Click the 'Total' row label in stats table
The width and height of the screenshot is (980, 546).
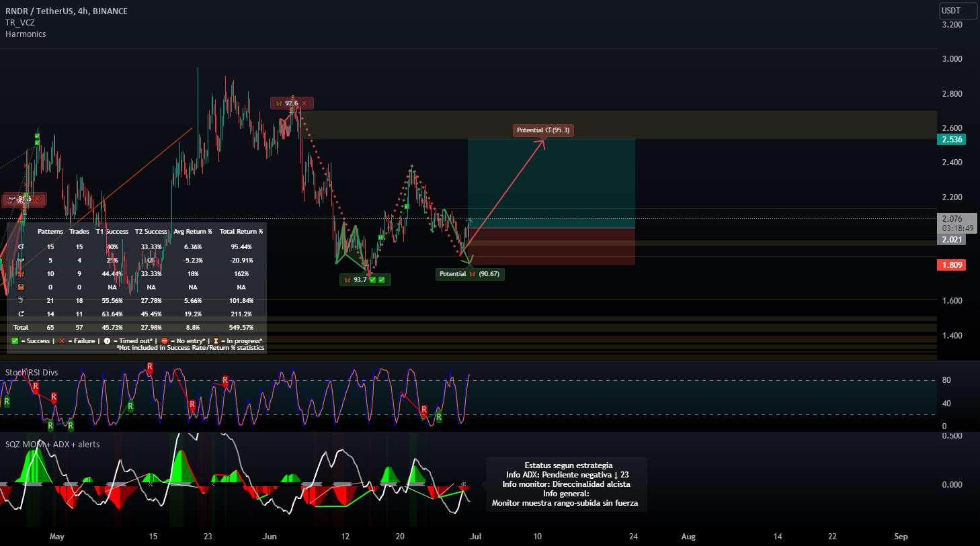[x=21, y=328]
